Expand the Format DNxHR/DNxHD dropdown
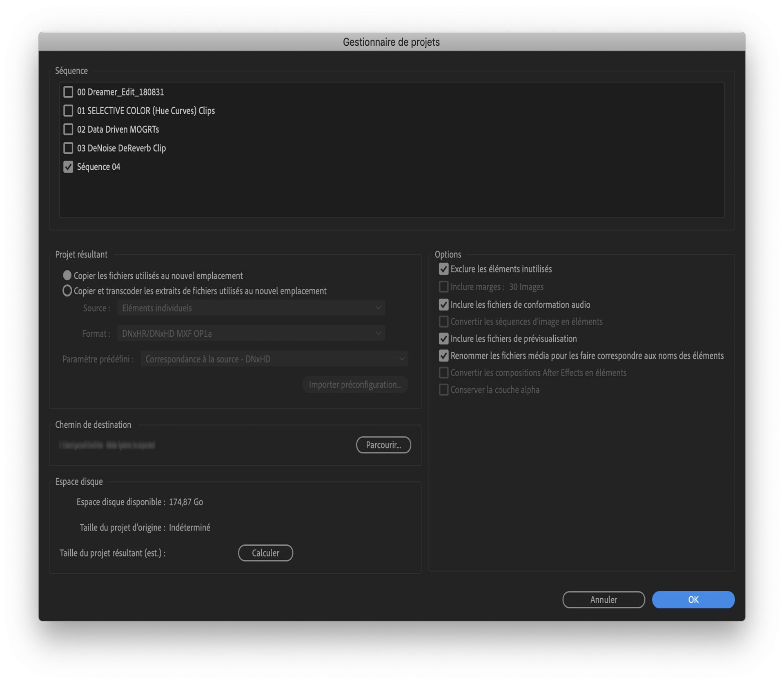This screenshot has width=784, height=684. (251, 333)
